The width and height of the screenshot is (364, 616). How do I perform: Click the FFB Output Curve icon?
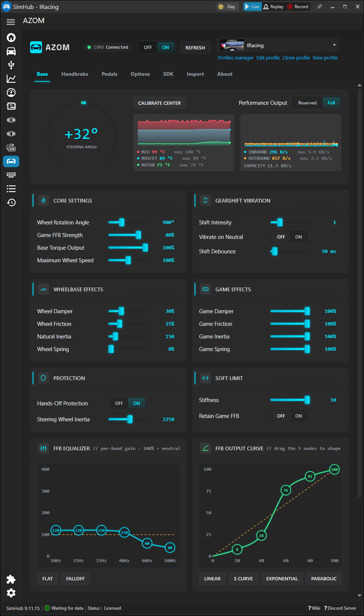[x=205, y=448]
